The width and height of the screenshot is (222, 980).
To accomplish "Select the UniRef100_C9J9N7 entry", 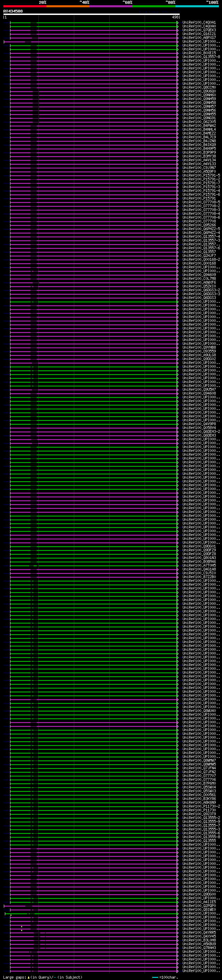I will [199, 168].
